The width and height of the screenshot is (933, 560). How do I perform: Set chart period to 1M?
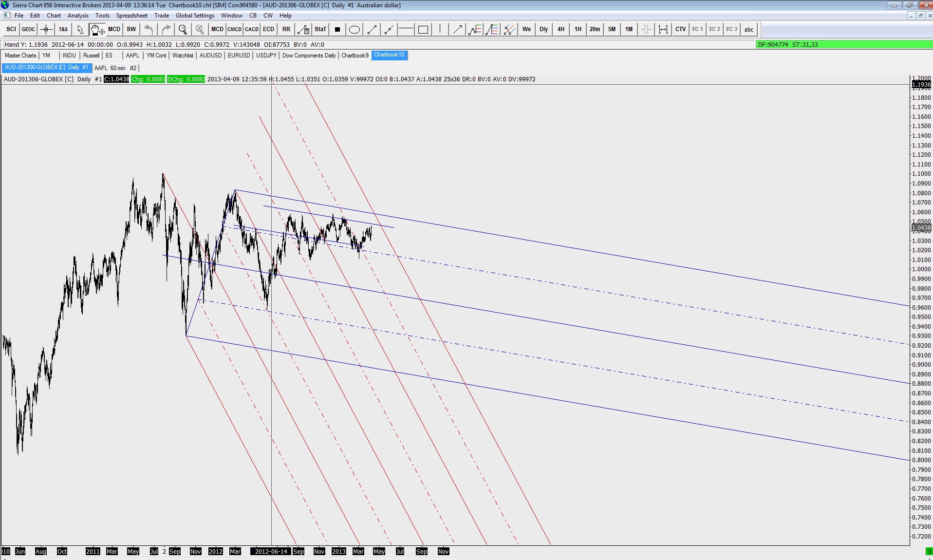click(629, 29)
